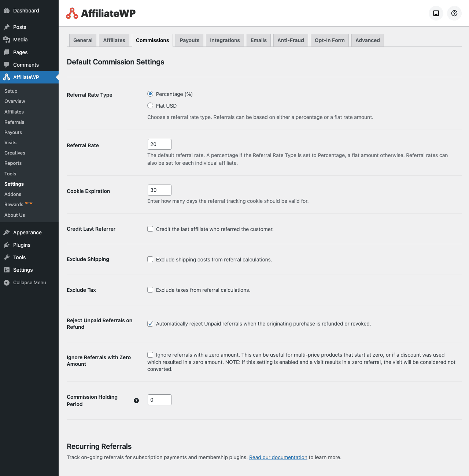This screenshot has height=476, width=469.
Task: Click the Read our documentation link
Action: [x=278, y=457]
